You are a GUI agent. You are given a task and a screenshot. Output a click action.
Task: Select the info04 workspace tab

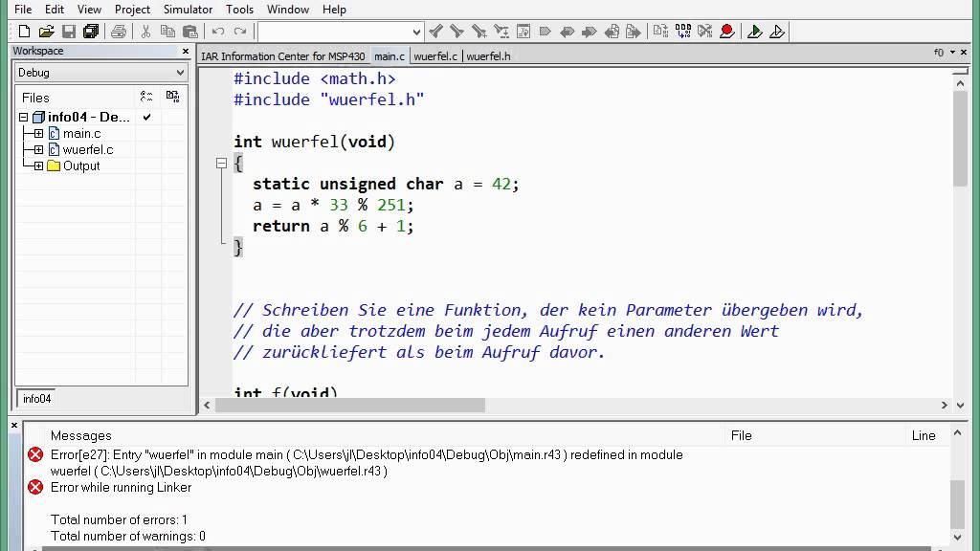37,399
